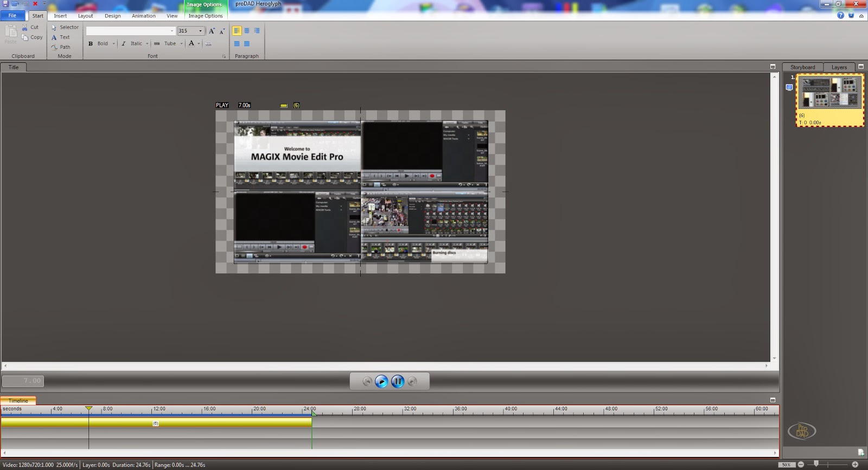Expand the Bold options arrow
Image resolution: width=868 pixels, height=470 pixels.
(x=113, y=43)
